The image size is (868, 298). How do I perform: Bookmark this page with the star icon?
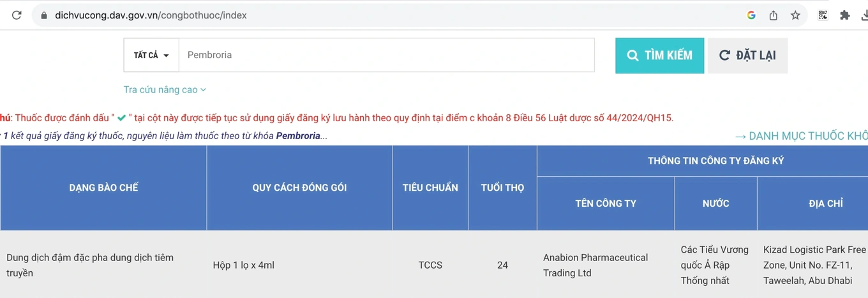(795, 15)
